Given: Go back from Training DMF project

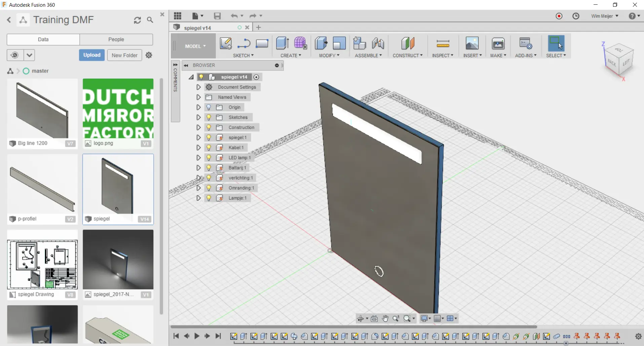Looking at the screenshot, I should 9,20.
